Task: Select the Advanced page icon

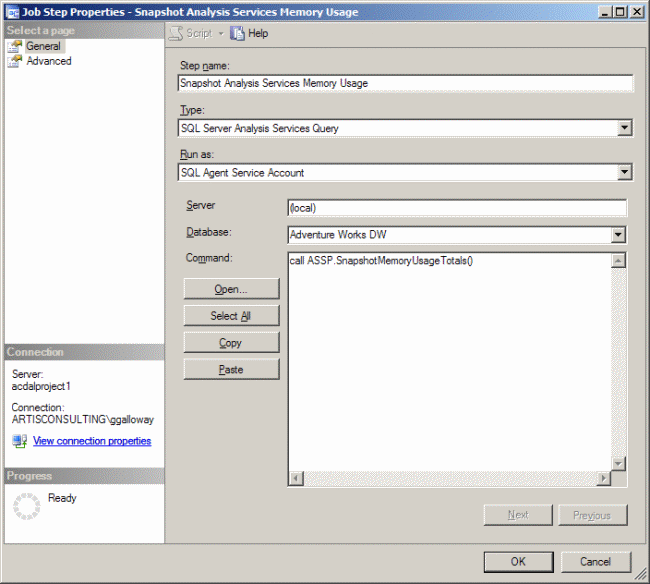Action: point(15,61)
